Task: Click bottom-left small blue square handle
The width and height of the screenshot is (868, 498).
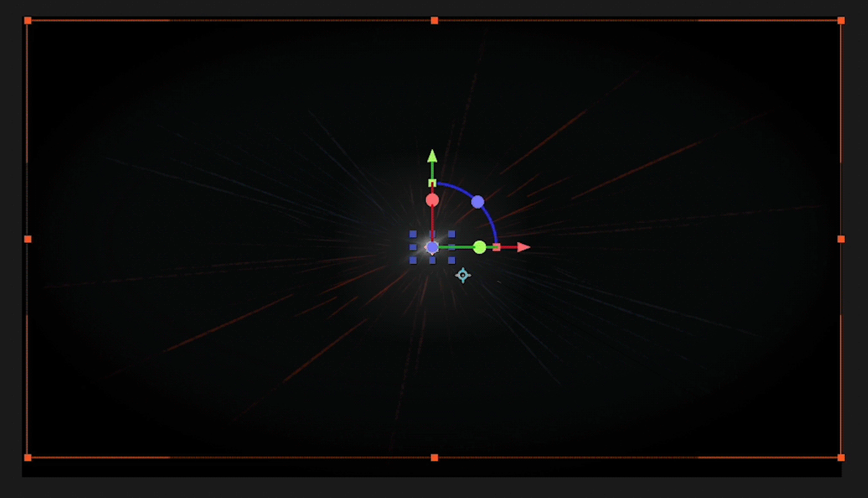Action: tap(413, 260)
